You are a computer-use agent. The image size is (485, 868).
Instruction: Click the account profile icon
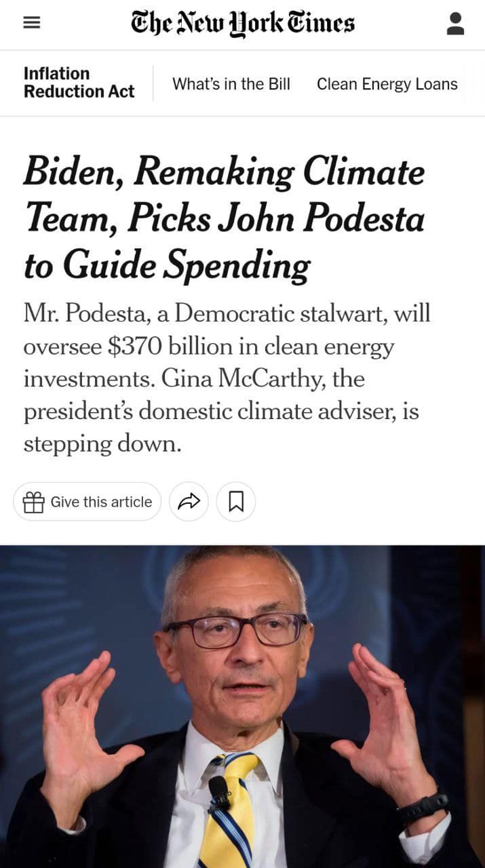click(456, 24)
